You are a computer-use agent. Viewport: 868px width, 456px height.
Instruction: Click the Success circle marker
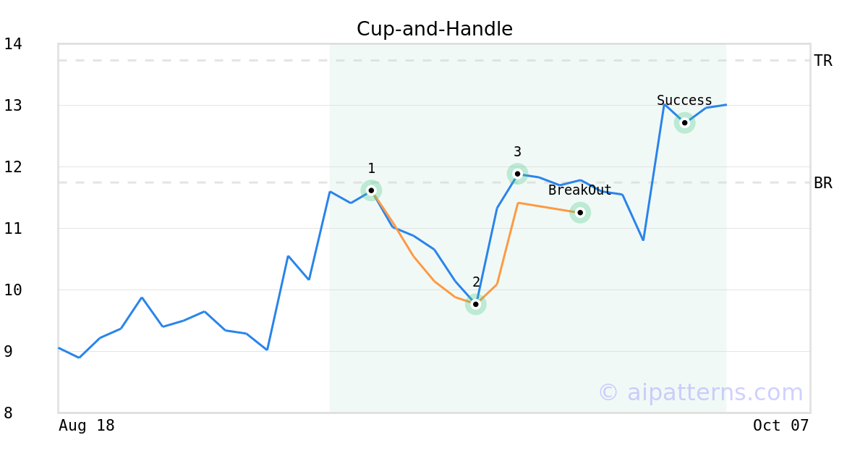(x=684, y=123)
